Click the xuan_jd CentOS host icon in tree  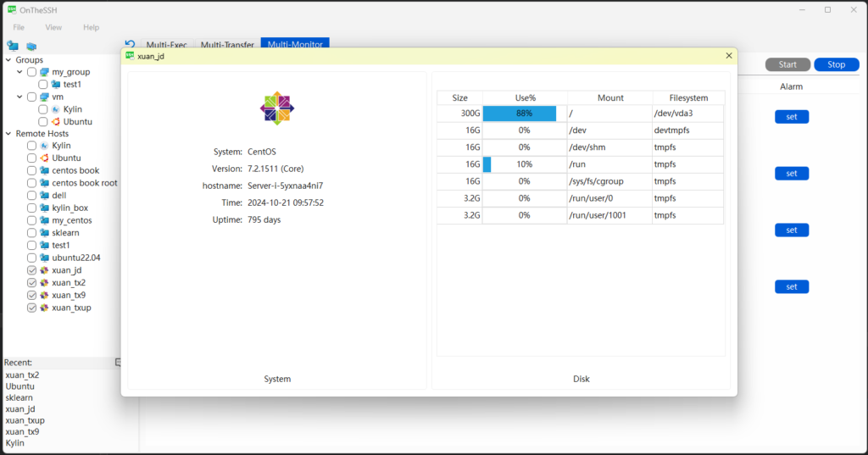pyautogui.click(x=44, y=270)
